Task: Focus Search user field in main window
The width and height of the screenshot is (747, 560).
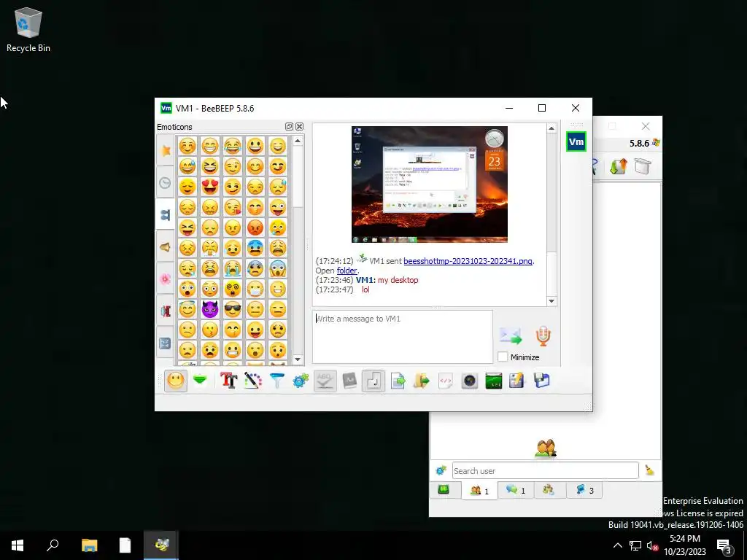Action: [x=545, y=470]
